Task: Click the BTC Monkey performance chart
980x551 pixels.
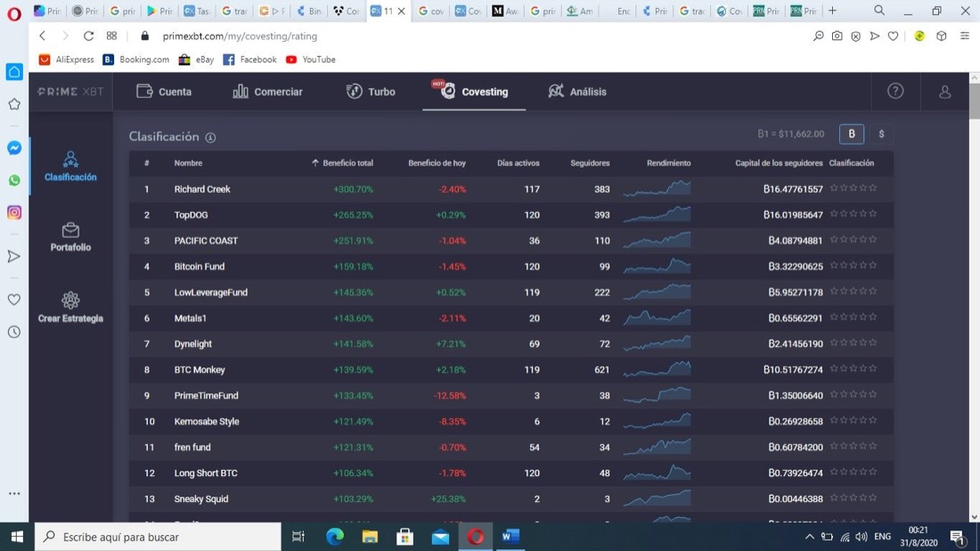Action: (657, 369)
